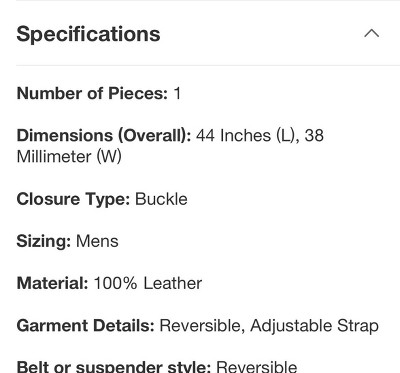
Task: Click the Millimeter (W) text
Action: 69,157
